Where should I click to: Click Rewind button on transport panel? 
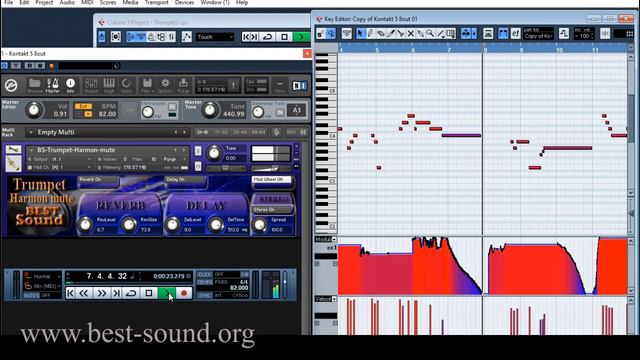84,293
